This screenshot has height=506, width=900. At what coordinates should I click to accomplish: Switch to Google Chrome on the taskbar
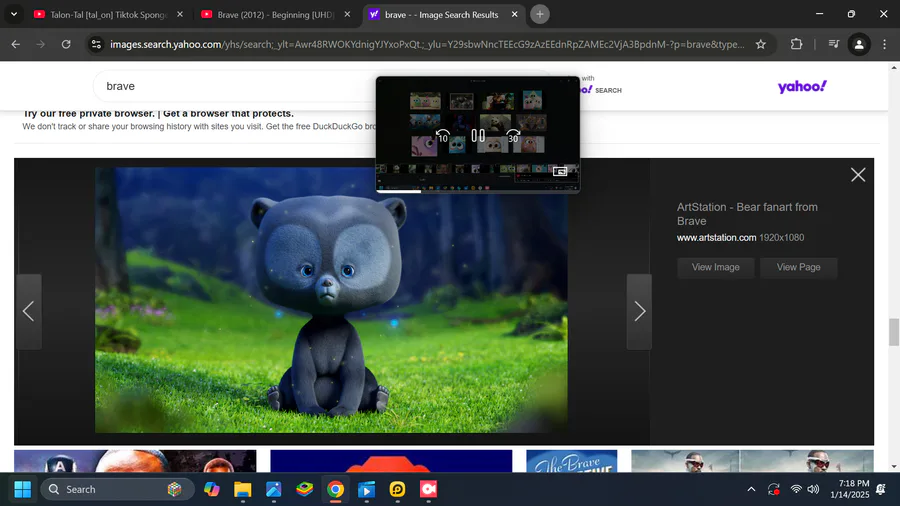(x=336, y=489)
